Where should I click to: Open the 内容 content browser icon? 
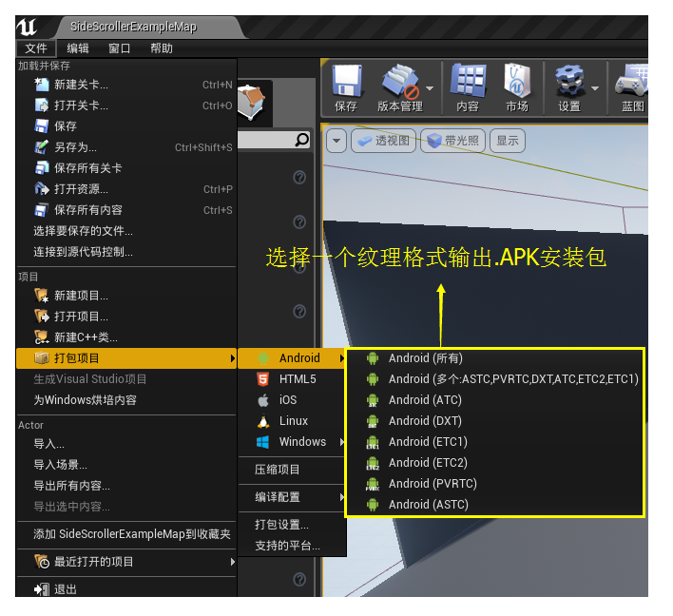point(468,81)
